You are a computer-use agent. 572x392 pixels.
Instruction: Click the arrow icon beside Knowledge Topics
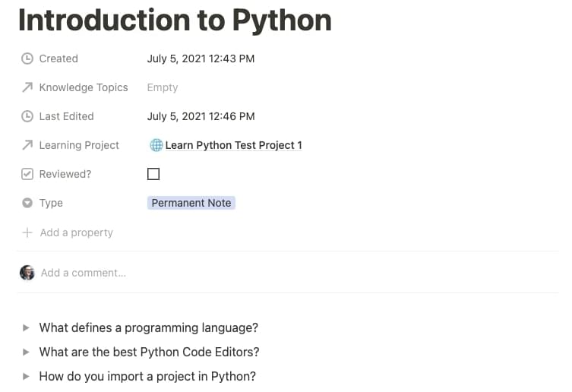pyautogui.click(x=27, y=87)
